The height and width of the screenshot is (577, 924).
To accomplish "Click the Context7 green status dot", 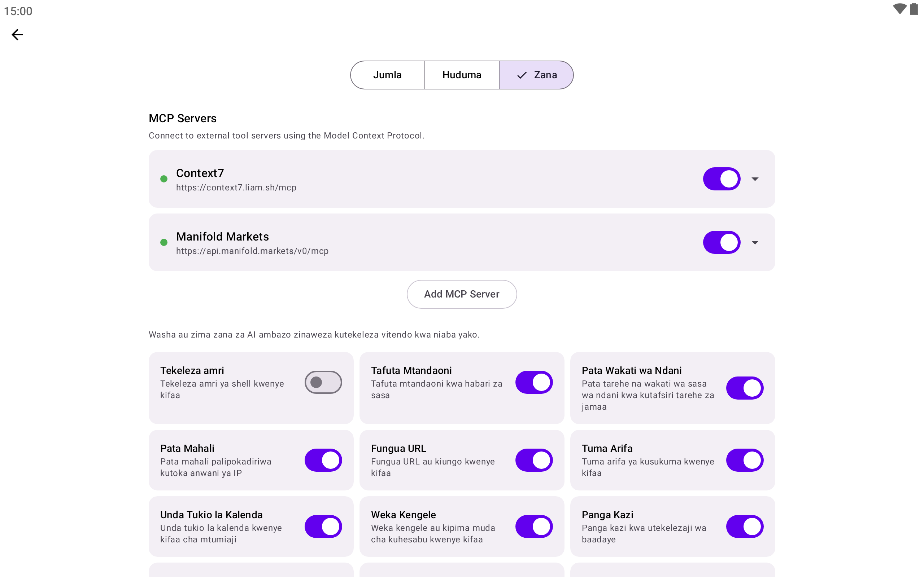I will 164,179.
